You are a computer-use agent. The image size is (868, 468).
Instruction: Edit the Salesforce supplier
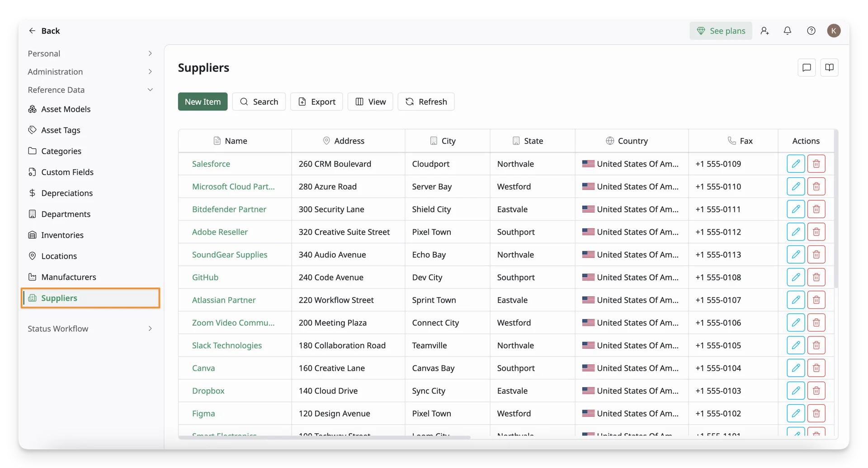[796, 164]
